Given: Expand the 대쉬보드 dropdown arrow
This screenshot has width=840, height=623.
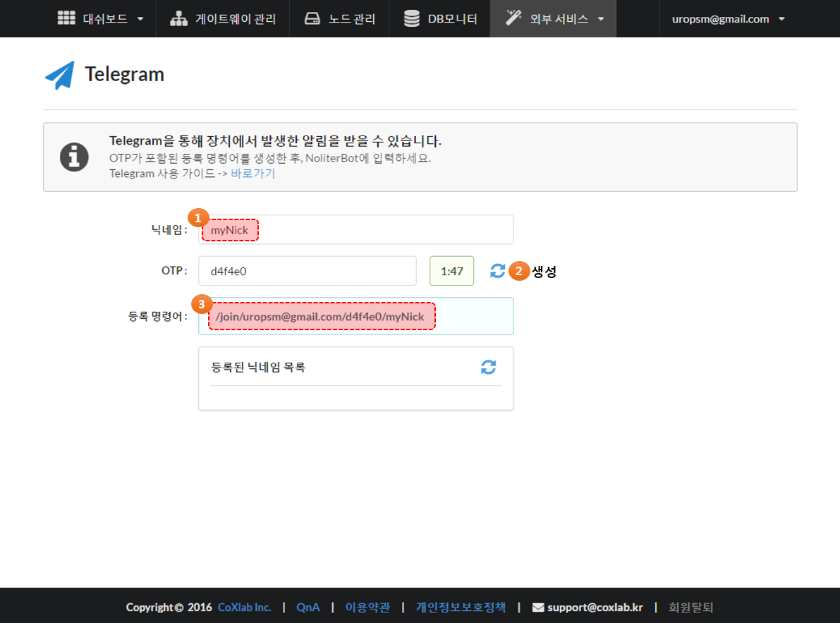Looking at the screenshot, I should point(140,19).
